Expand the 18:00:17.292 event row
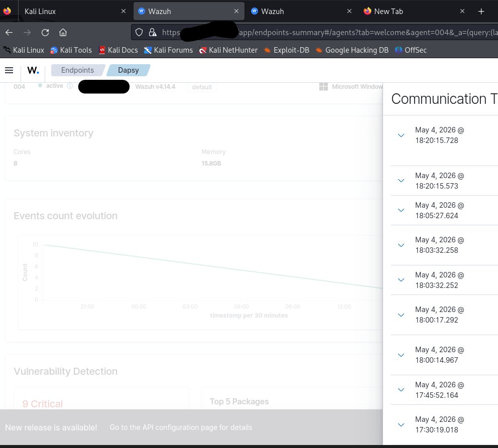Image resolution: width=498 pixels, height=448 pixels. click(x=401, y=315)
